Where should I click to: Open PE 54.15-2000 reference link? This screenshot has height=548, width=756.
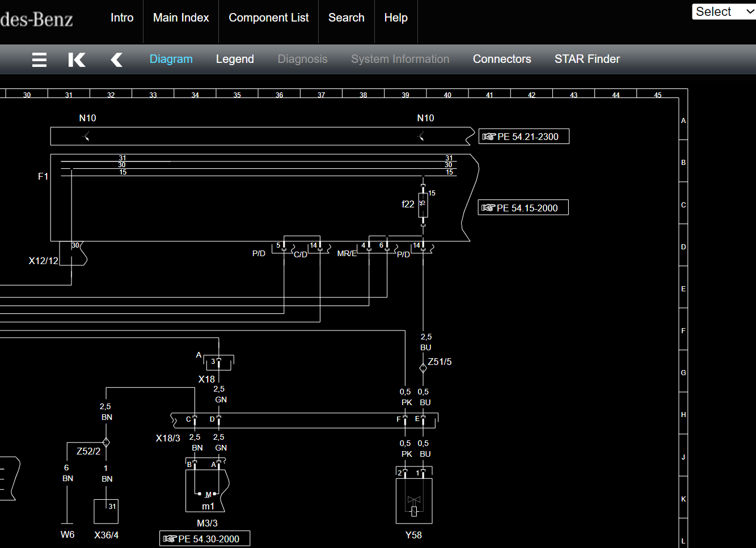tap(523, 208)
